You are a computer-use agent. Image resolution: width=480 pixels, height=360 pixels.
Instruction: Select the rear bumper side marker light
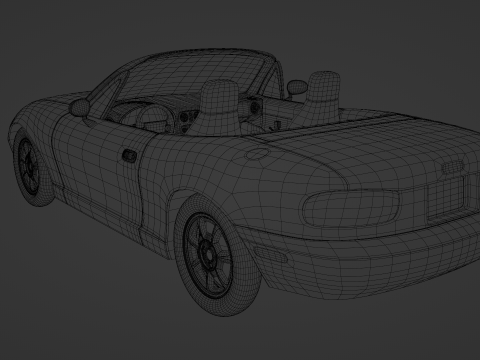pos(270,255)
